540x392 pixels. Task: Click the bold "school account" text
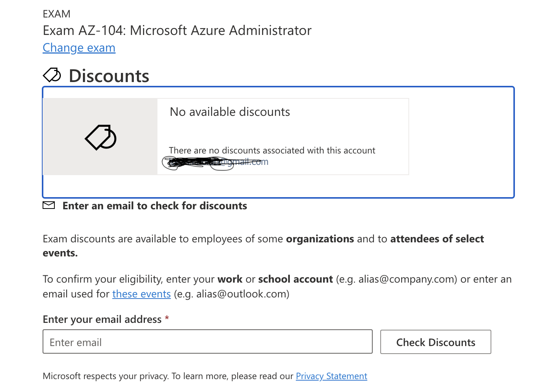pos(295,279)
